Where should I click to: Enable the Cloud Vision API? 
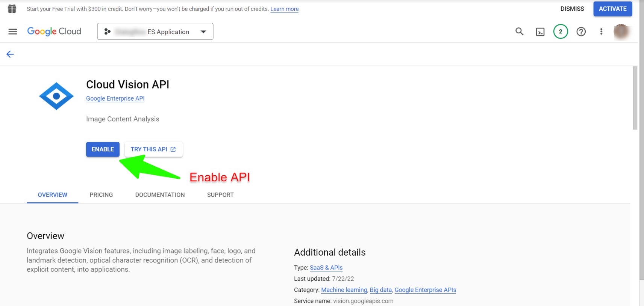point(103,149)
